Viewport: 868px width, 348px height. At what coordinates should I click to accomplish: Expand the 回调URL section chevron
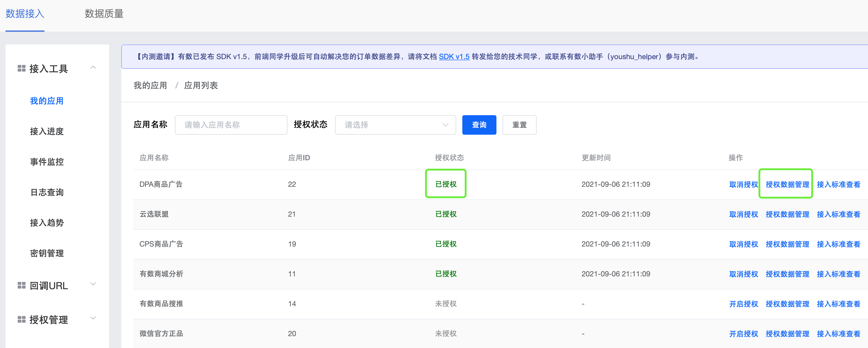pos(93,284)
